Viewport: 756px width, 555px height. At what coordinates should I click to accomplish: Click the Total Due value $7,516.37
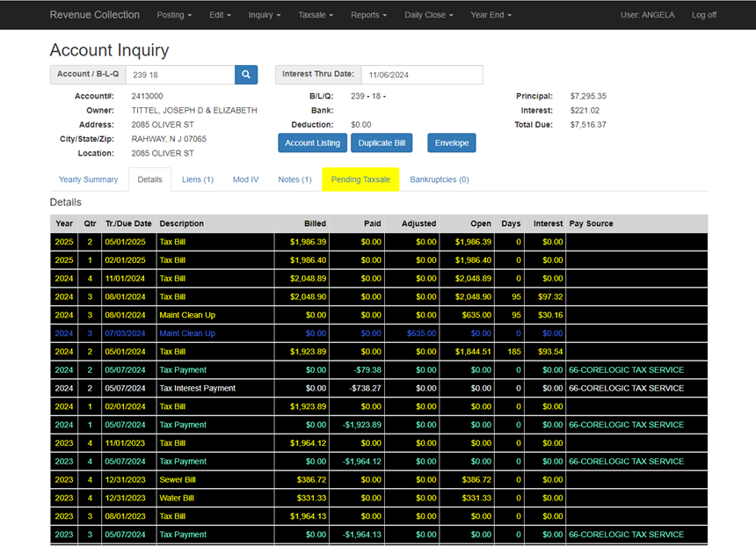click(588, 125)
